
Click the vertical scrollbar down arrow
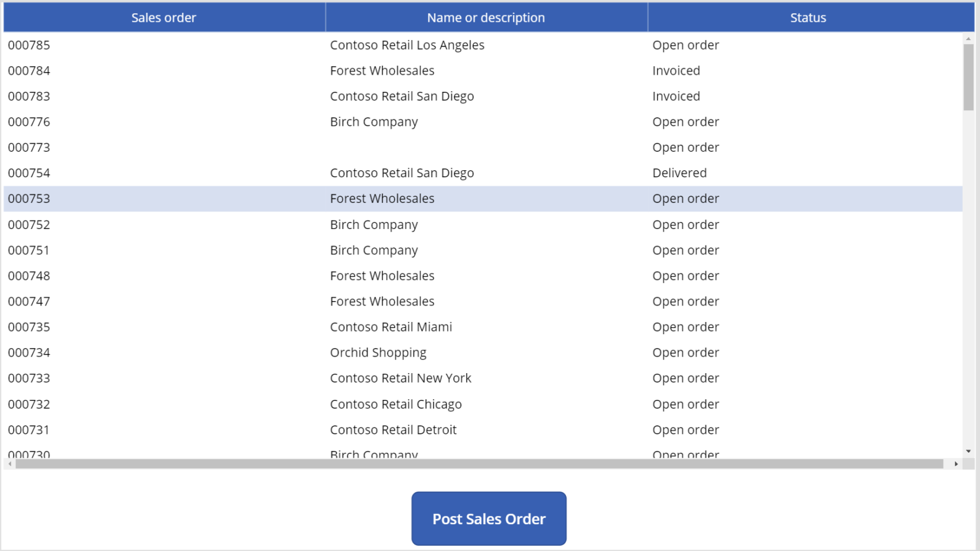point(968,450)
